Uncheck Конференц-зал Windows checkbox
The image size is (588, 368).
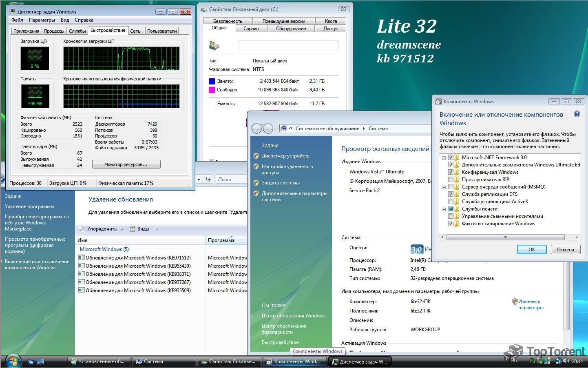[x=451, y=172]
